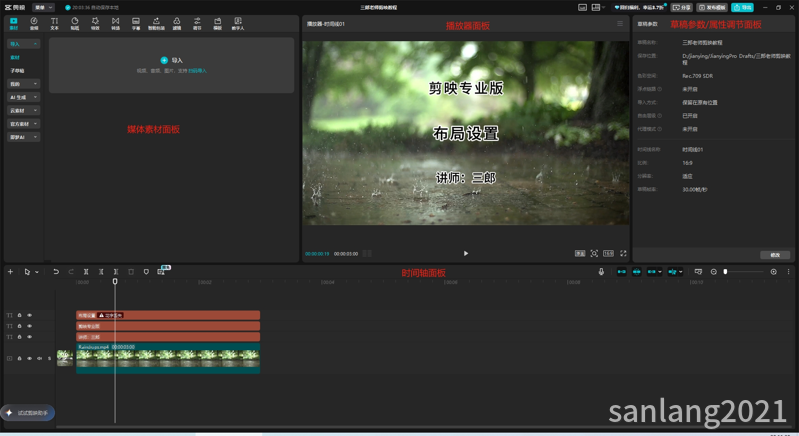The image size is (799, 436).
Task: Toggle main track magnet
Action: point(622,271)
